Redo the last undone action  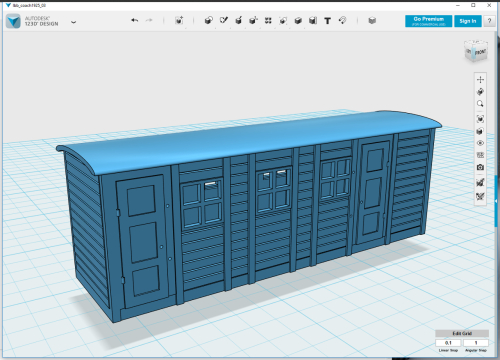coord(149,20)
